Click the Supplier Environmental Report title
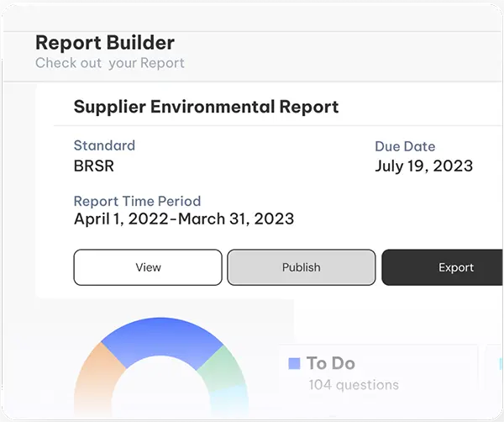The image size is (504, 422). [206, 107]
